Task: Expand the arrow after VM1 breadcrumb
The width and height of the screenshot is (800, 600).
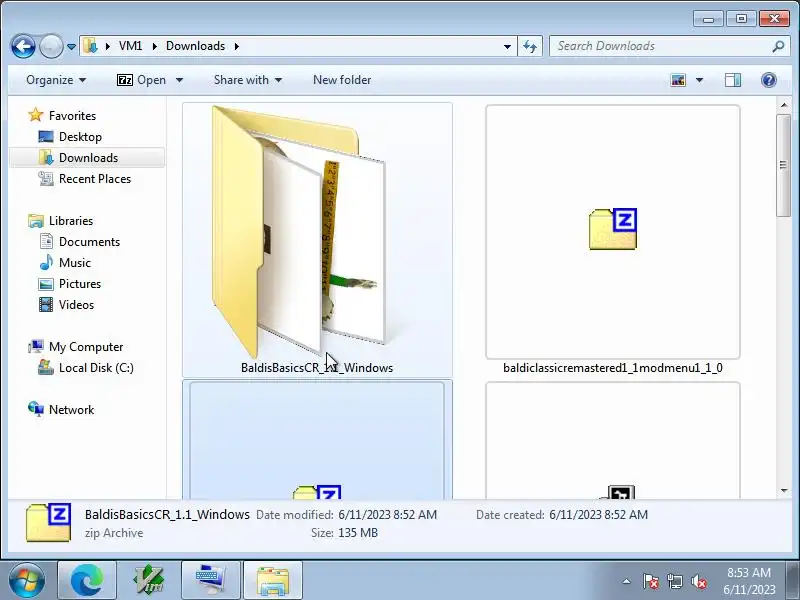Action: [155, 46]
